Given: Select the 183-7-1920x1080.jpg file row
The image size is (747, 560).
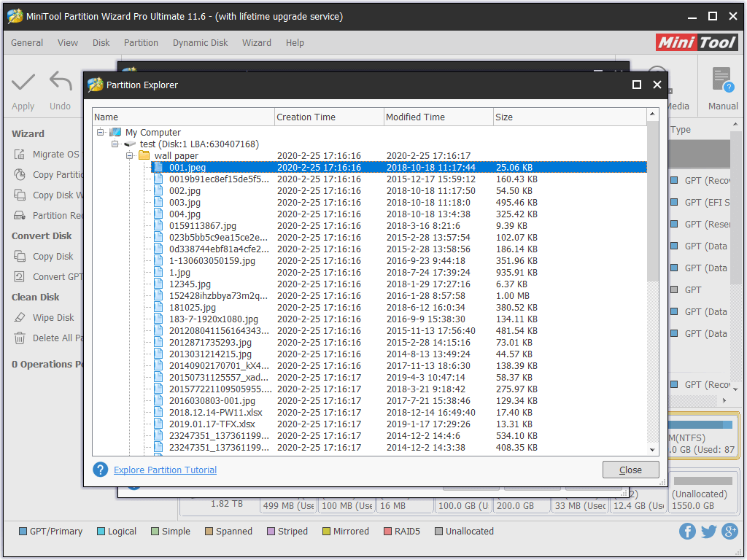Looking at the screenshot, I should coord(399,319).
